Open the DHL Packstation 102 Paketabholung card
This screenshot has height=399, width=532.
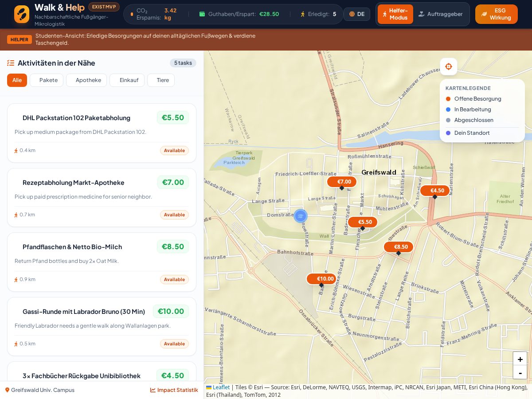pyautogui.click(x=102, y=133)
